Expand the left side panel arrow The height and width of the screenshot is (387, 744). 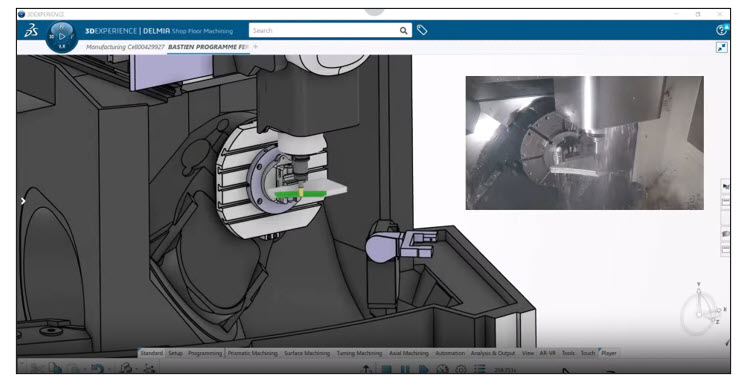click(x=23, y=201)
